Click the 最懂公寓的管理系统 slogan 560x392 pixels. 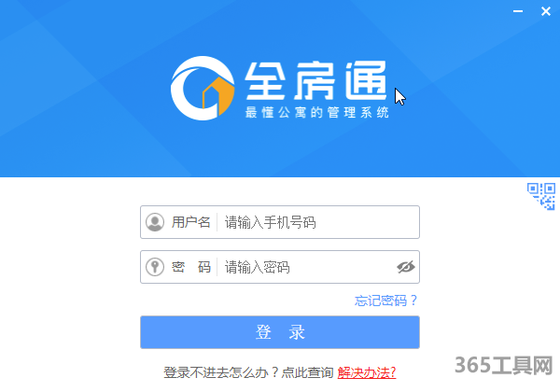(x=317, y=112)
